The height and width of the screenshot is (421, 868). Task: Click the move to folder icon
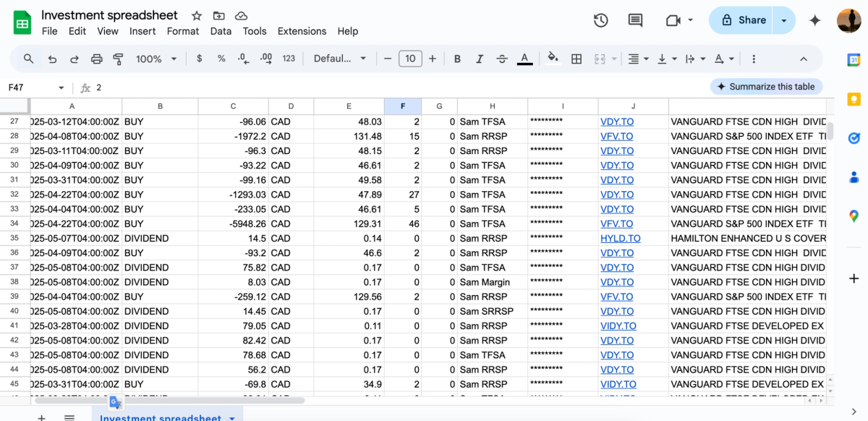[219, 16]
